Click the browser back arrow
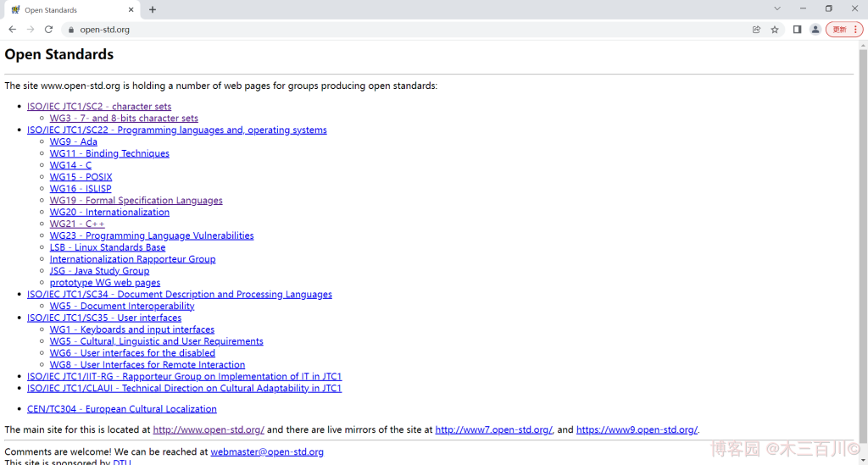868x465 pixels. (12, 29)
